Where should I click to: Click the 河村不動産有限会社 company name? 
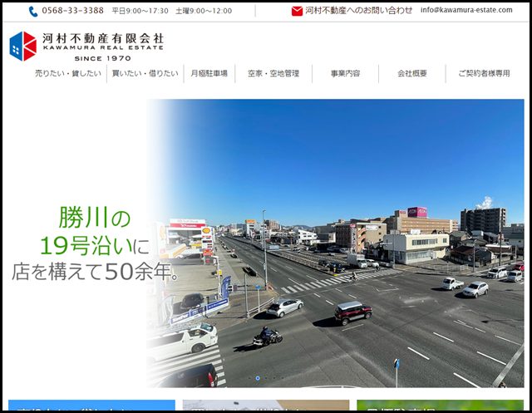[x=103, y=38]
